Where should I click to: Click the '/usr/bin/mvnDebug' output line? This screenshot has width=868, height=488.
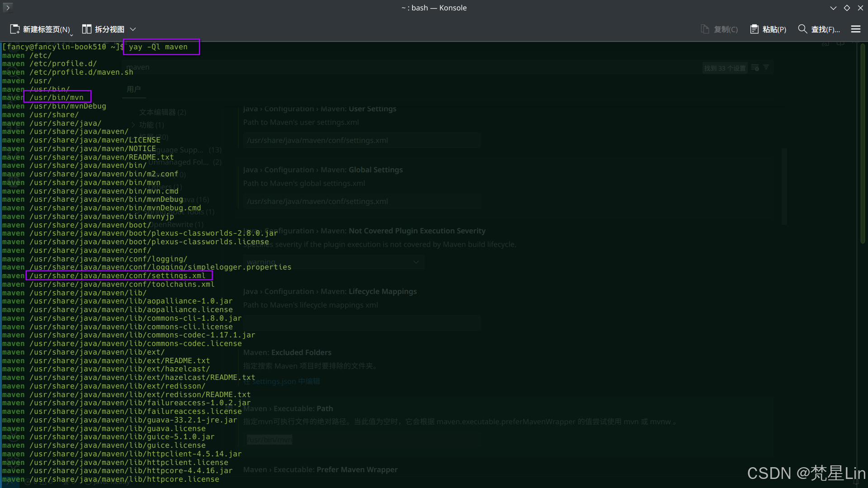pos(68,106)
